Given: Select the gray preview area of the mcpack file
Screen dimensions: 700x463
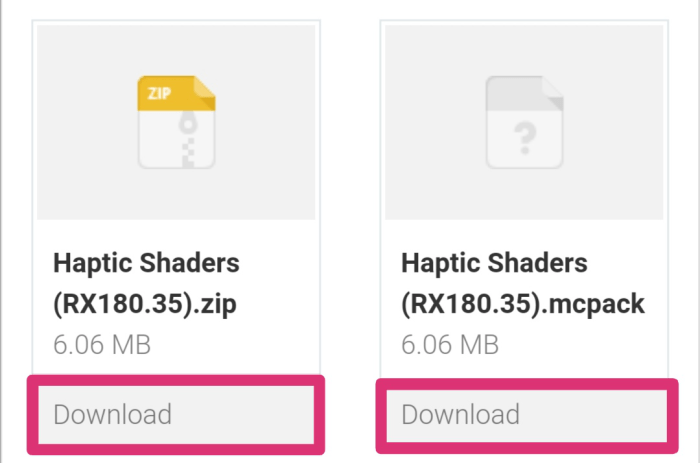Looking at the screenshot, I should coord(524,122).
